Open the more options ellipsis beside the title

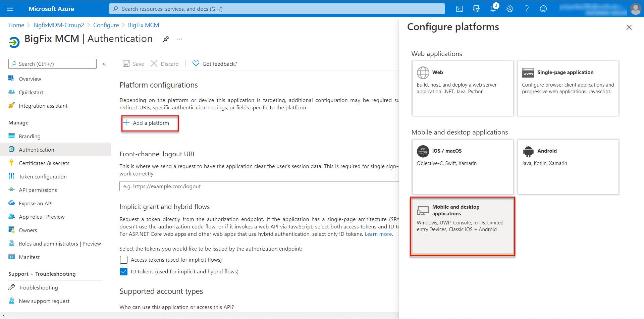(x=180, y=39)
